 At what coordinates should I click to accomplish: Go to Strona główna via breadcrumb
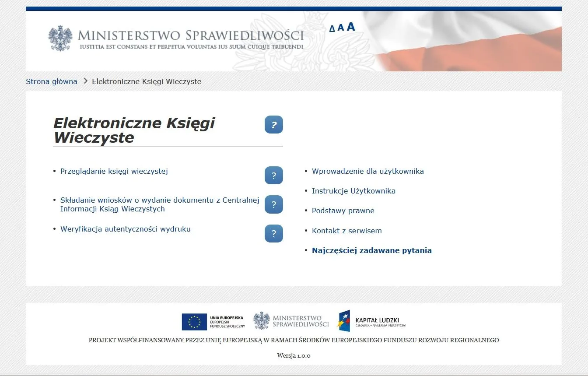(52, 81)
